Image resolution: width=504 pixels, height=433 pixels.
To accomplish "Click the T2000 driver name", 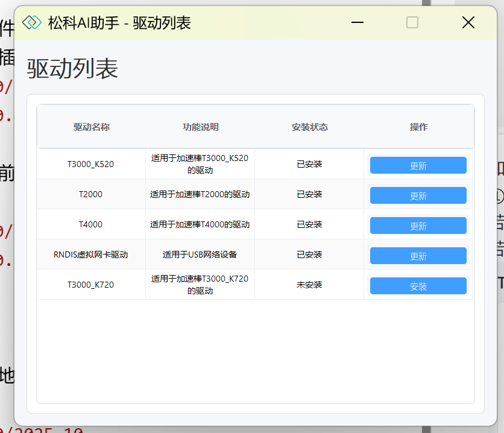I will pyautogui.click(x=91, y=194).
